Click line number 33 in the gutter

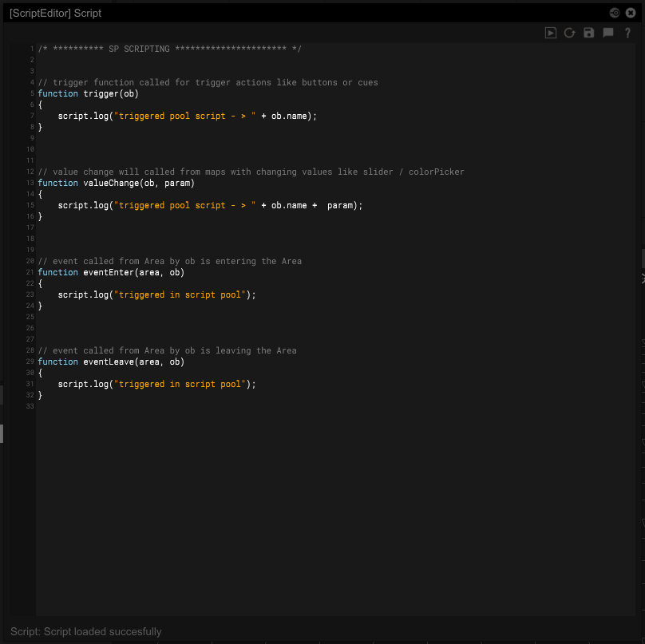(30, 406)
